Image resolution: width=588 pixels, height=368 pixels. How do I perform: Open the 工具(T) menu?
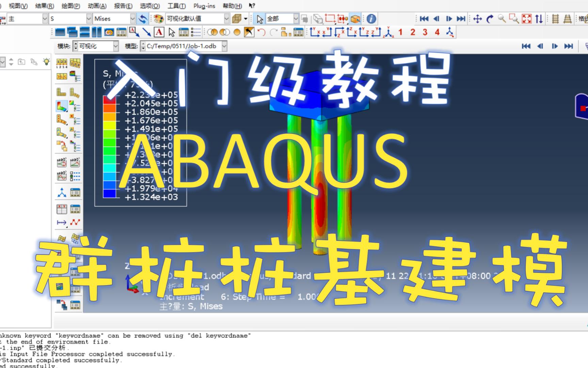(176, 6)
